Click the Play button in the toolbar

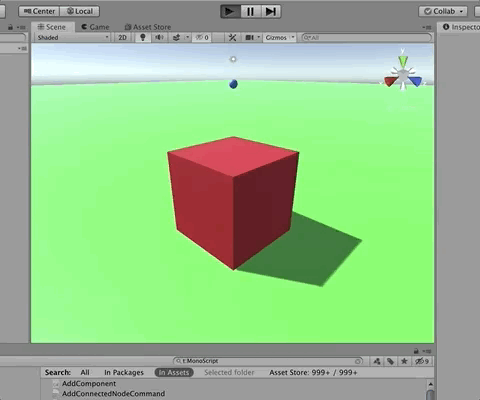click(x=230, y=11)
